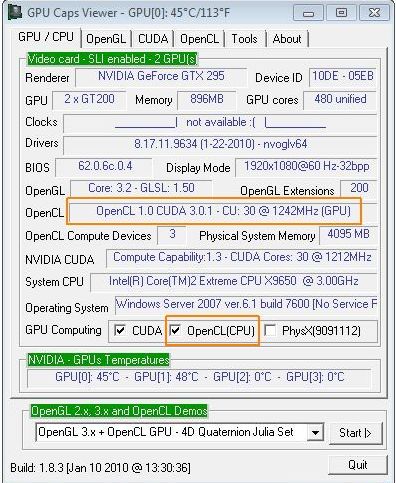
Task: Click the OpenGL 2.x, 3.x and OpenCL Demos header
Action: tap(119, 411)
